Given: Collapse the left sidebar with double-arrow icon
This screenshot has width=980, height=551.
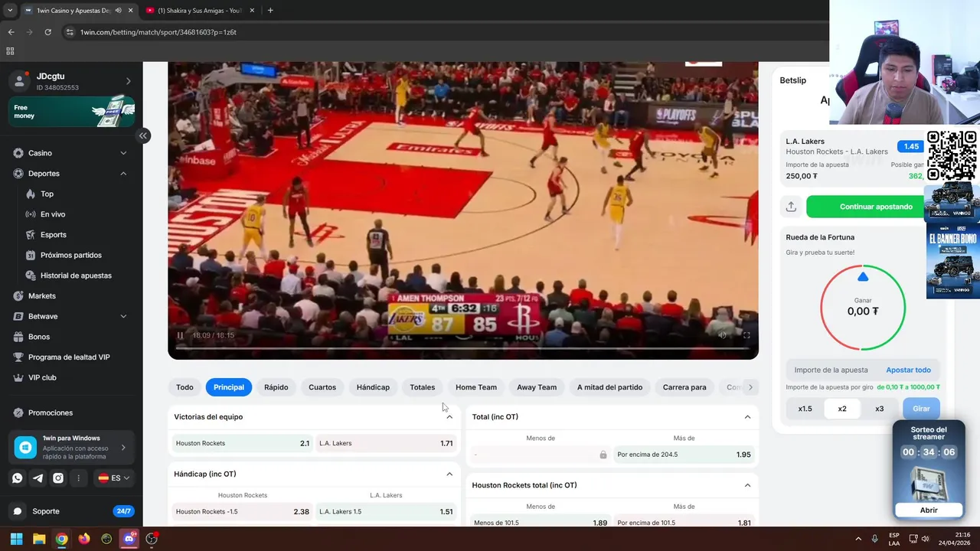Looking at the screenshot, I should click(x=142, y=135).
